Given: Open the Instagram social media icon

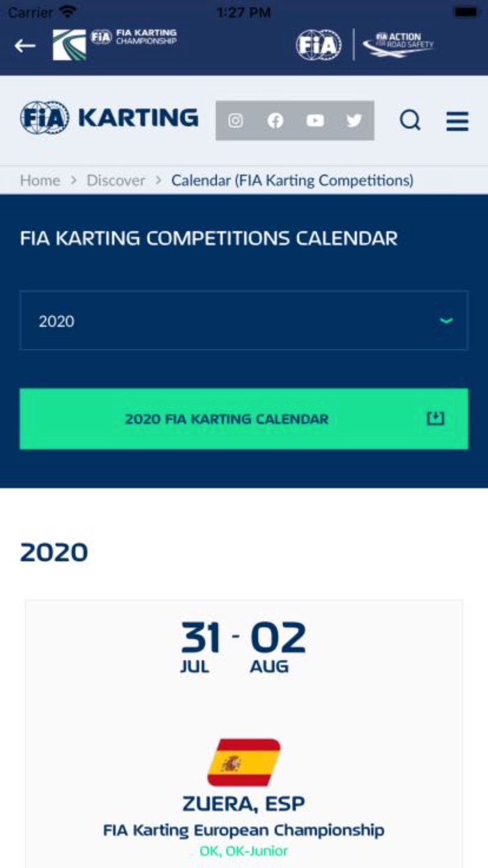Looking at the screenshot, I should pos(236,120).
